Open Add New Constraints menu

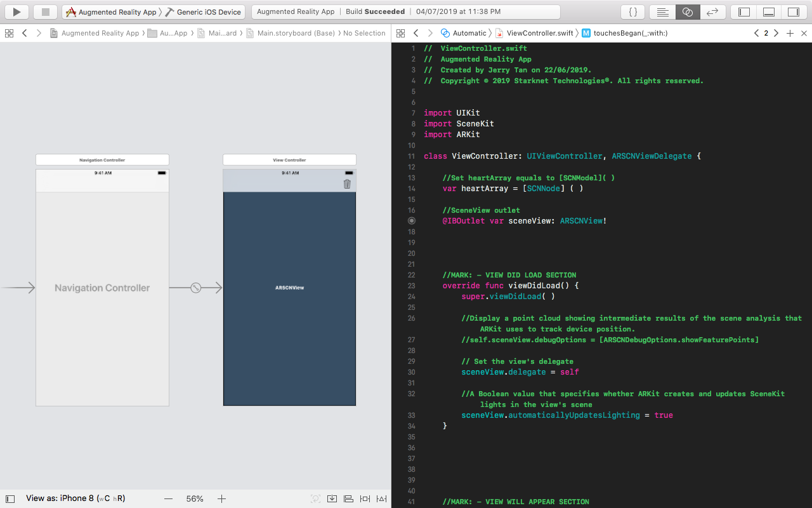(365, 499)
